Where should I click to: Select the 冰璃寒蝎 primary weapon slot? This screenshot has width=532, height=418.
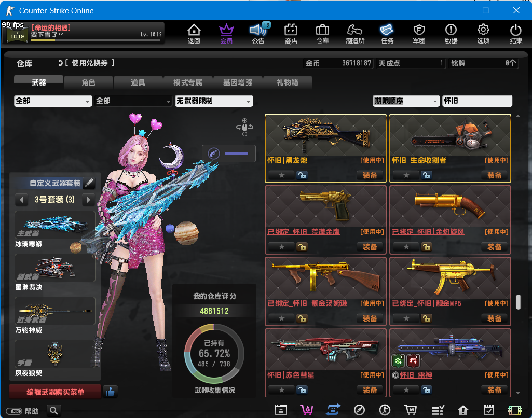55,225
